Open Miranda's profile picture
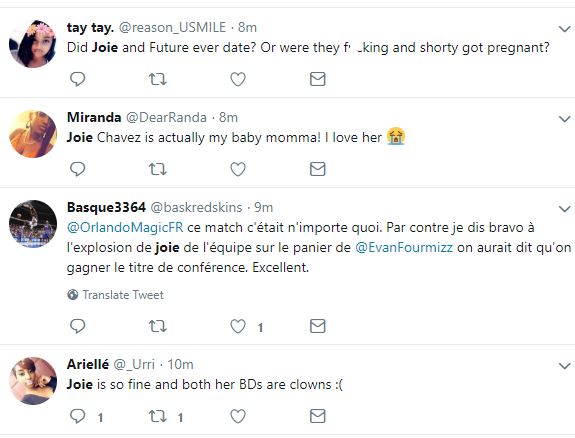 coord(33,134)
